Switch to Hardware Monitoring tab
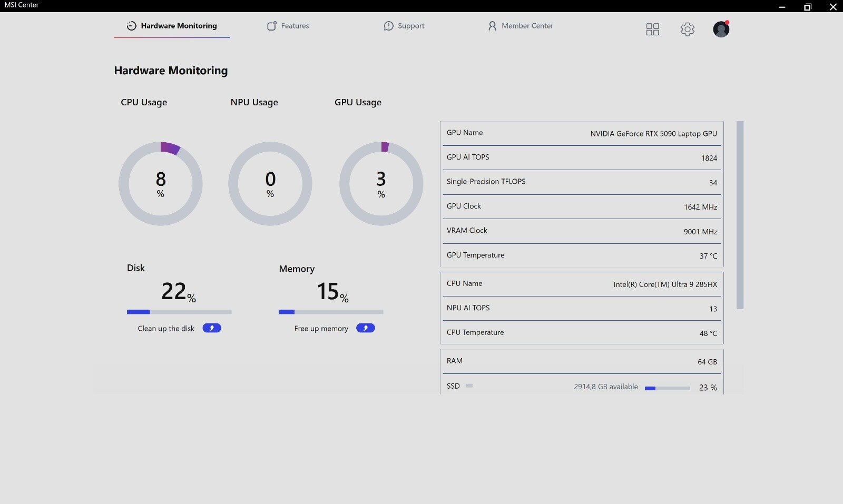The height and width of the screenshot is (504, 843). [x=172, y=26]
